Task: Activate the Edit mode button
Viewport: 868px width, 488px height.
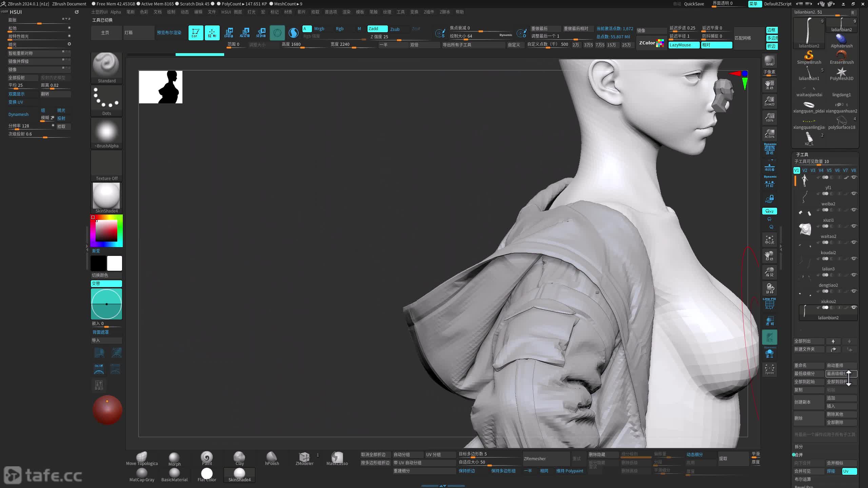Action: [196, 33]
